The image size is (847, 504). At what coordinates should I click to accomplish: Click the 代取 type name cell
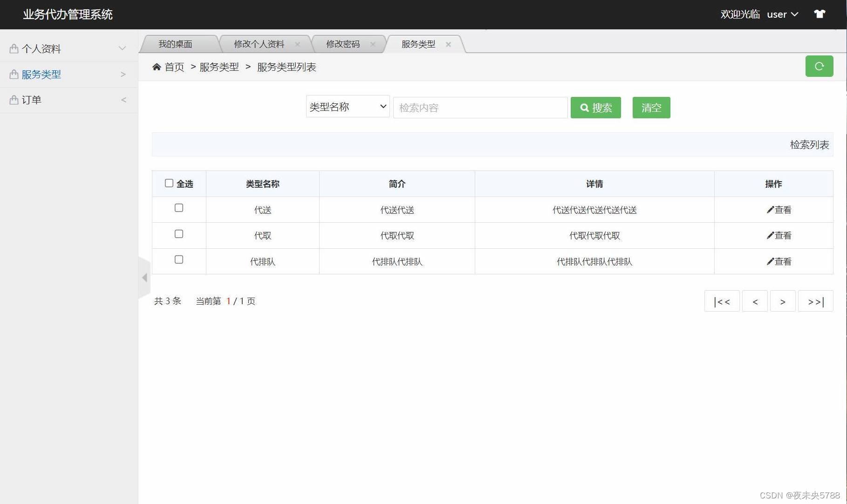[x=263, y=236]
